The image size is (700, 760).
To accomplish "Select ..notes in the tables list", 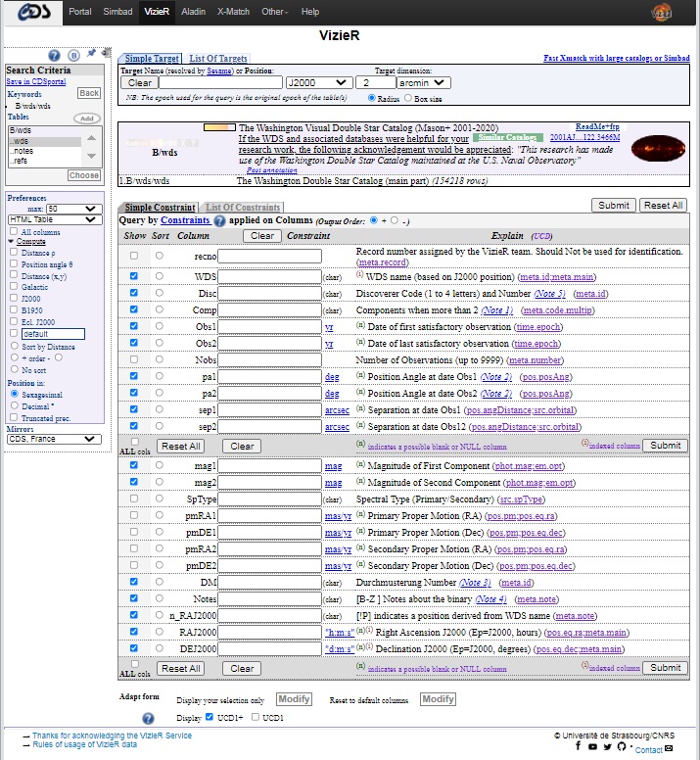I will [45, 151].
